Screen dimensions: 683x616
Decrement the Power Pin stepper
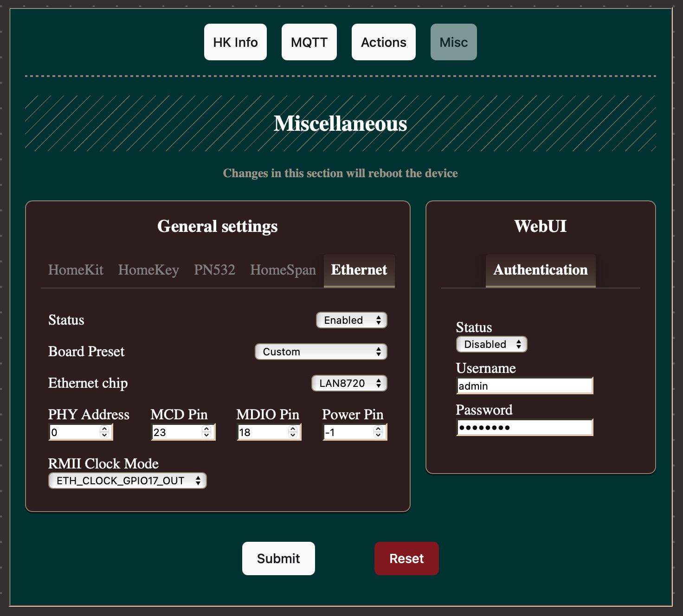(378, 435)
